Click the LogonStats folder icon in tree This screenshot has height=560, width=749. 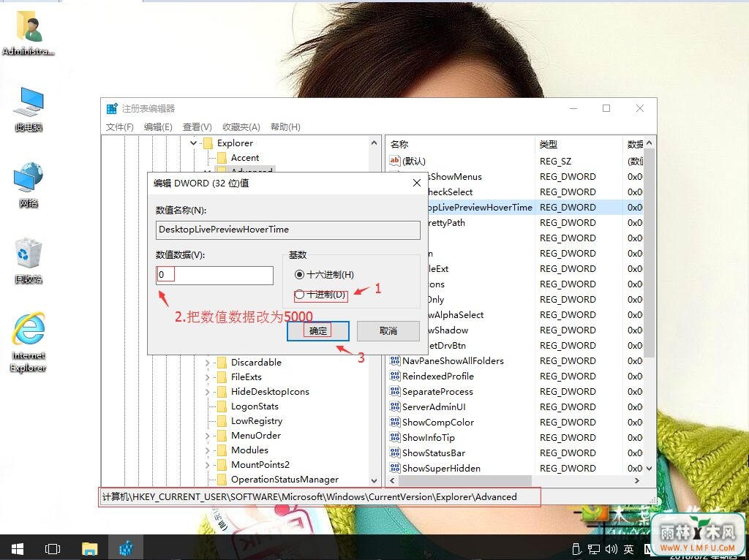click(x=222, y=406)
